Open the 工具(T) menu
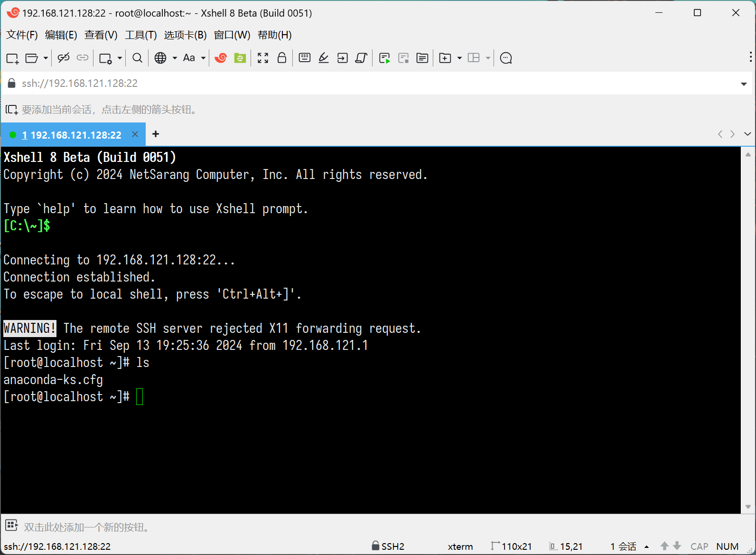This screenshot has height=555, width=756. click(x=141, y=35)
